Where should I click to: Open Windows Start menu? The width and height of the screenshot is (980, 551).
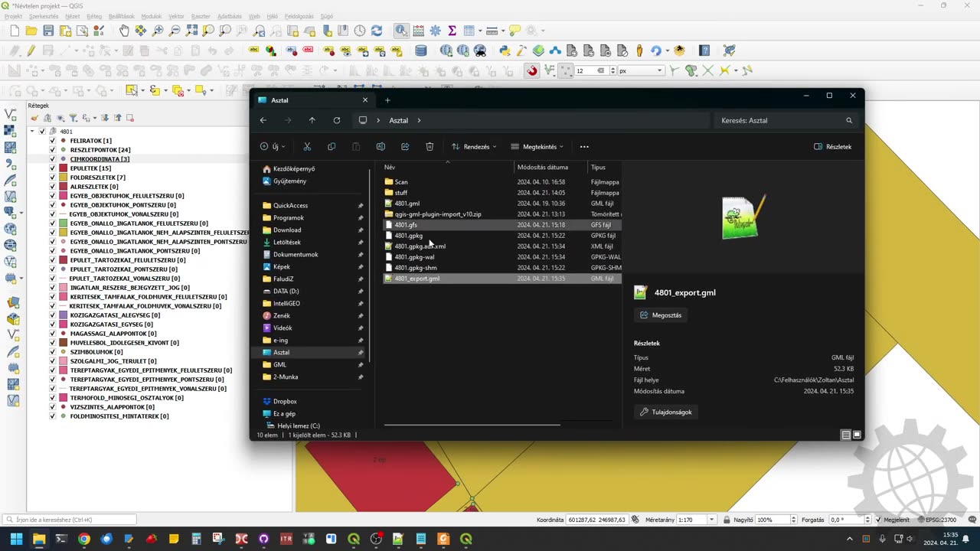click(x=16, y=539)
